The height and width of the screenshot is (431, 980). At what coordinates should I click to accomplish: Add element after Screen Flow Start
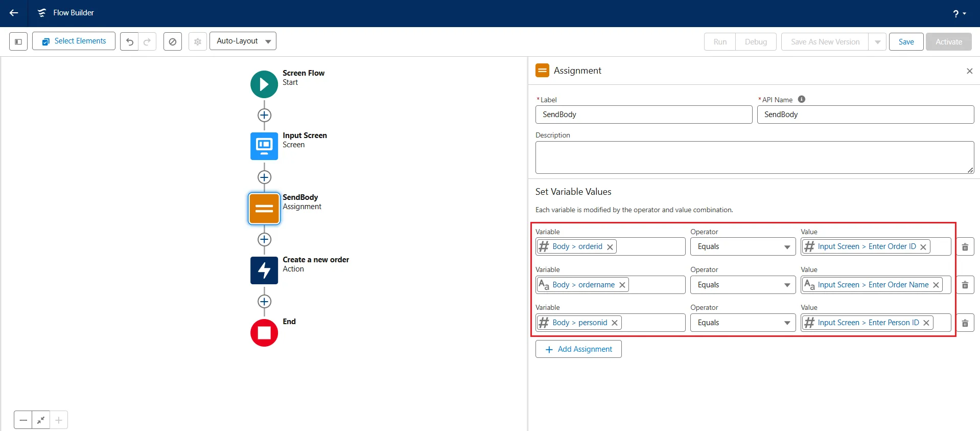pyautogui.click(x=264, y=115)
